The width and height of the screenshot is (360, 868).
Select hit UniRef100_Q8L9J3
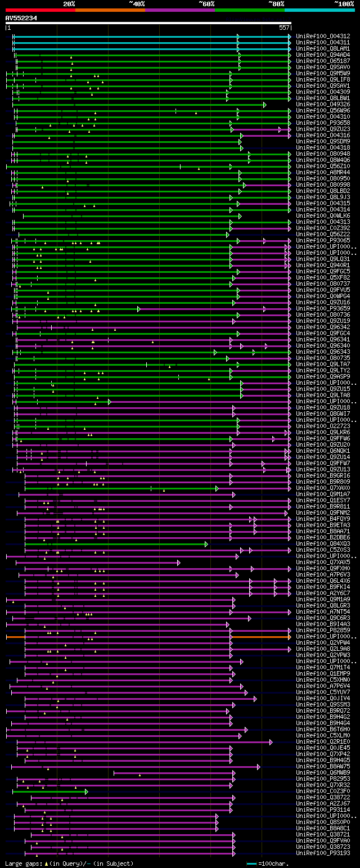(323, 197)
